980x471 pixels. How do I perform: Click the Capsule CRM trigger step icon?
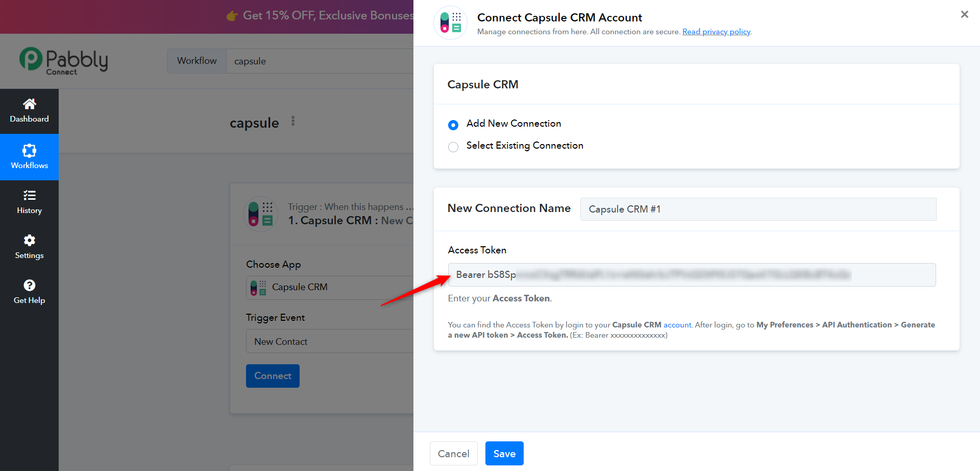pyautogui.click(x=261, y=214)
